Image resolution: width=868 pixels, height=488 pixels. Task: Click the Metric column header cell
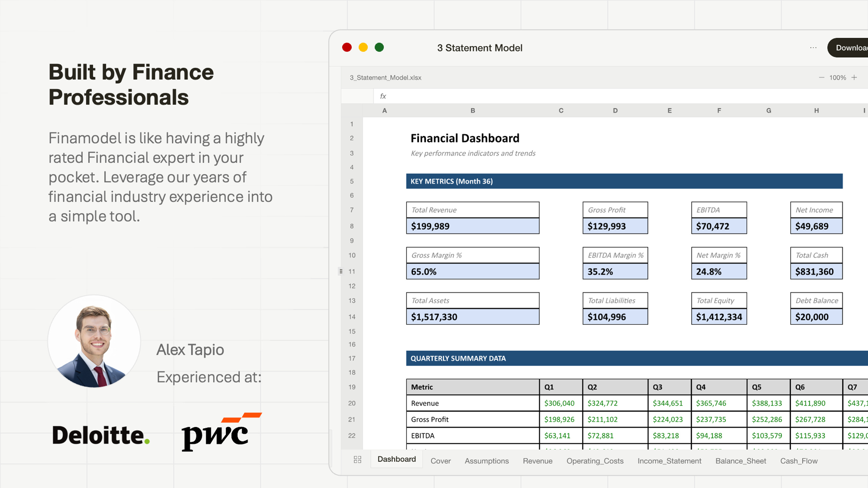click(x=473, y=387)
